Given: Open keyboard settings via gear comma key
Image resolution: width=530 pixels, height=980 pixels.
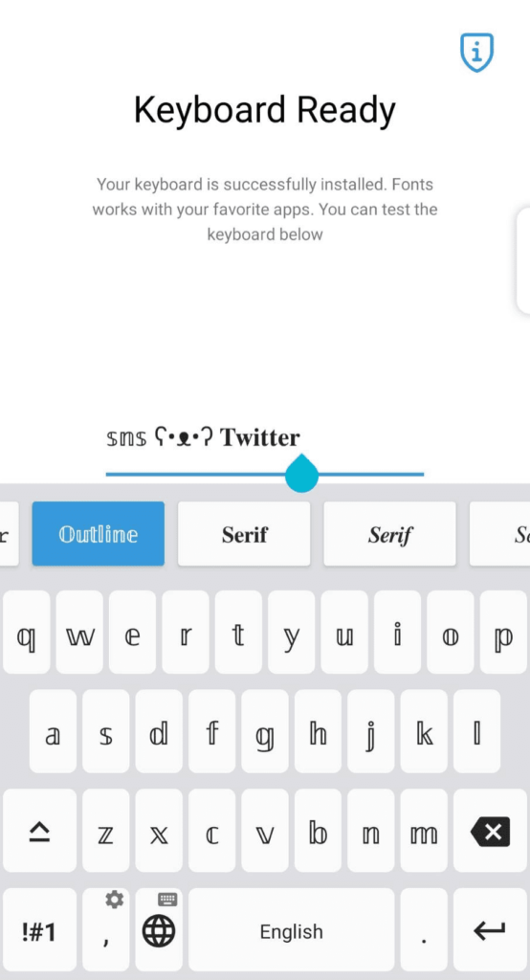Looking at the screenshot, I should point(106,930).
